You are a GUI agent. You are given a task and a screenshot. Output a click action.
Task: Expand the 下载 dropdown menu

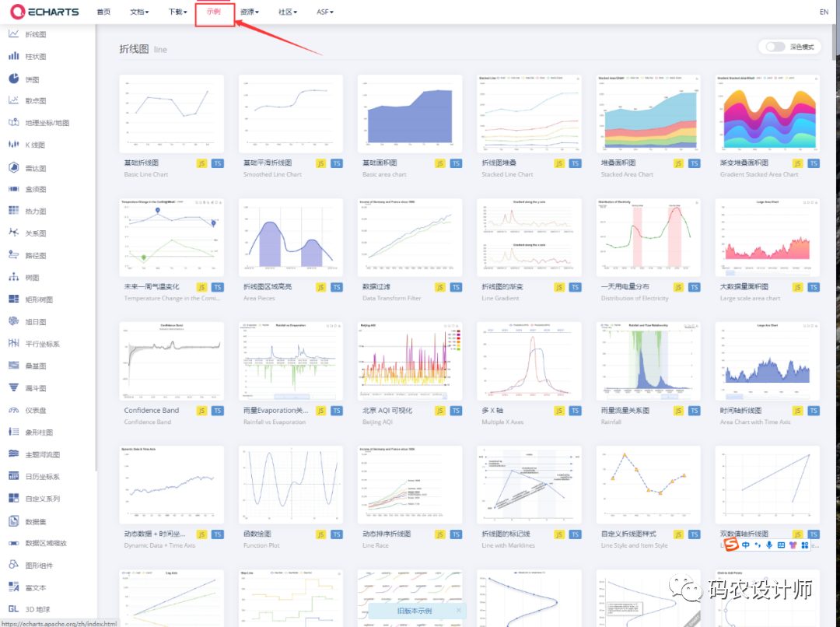click(177, 12)
